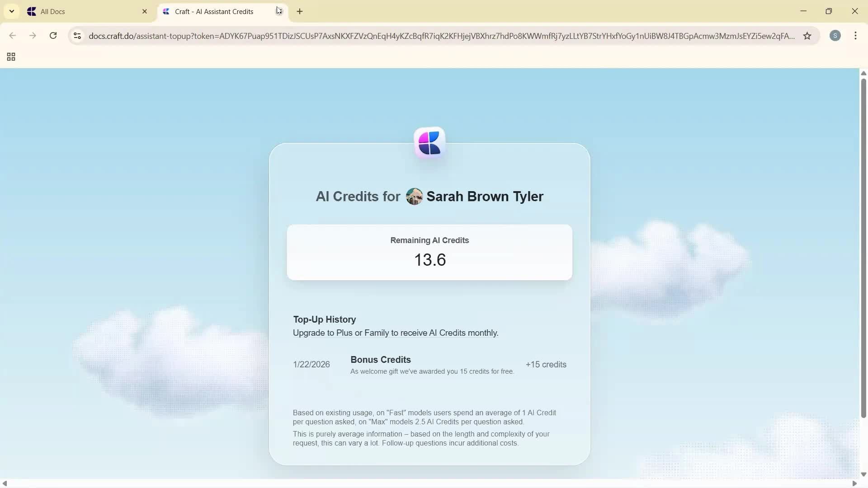Click the back navigation arrow
The height and width of the screenshot is (488, 868).
pyautogui.click(x=12, y=36)
